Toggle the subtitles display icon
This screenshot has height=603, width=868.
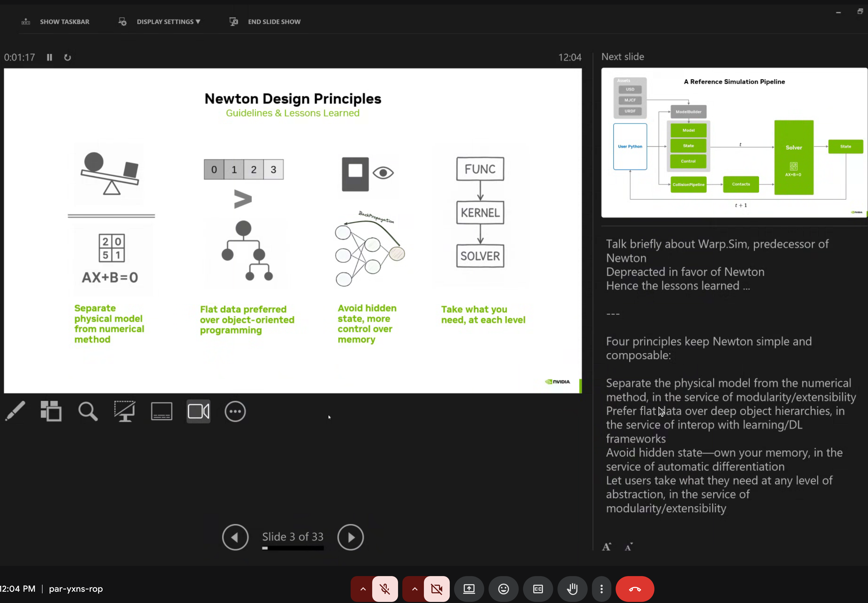point(161,411)
